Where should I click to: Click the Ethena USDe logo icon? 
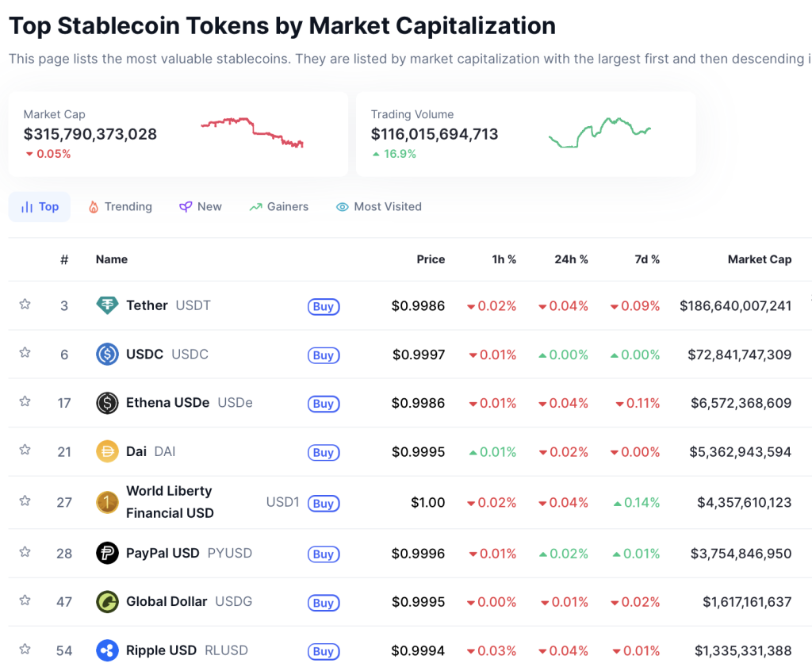pos(107,403)
